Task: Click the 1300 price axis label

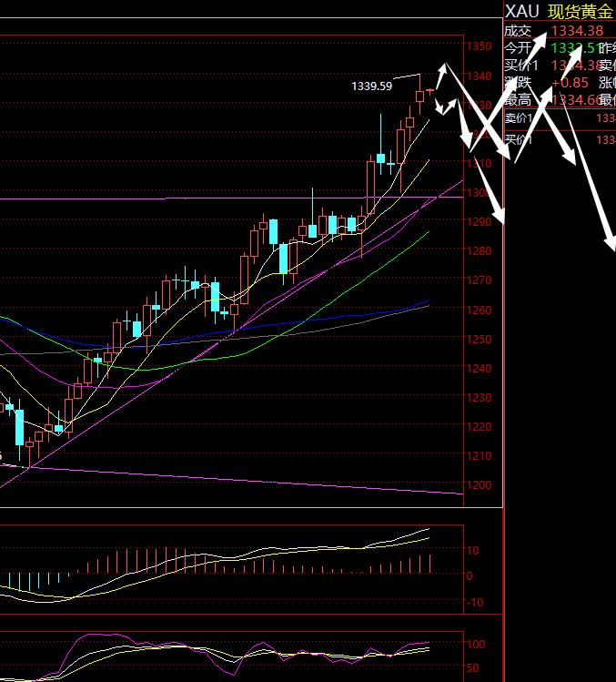Action: click(480, 193)
